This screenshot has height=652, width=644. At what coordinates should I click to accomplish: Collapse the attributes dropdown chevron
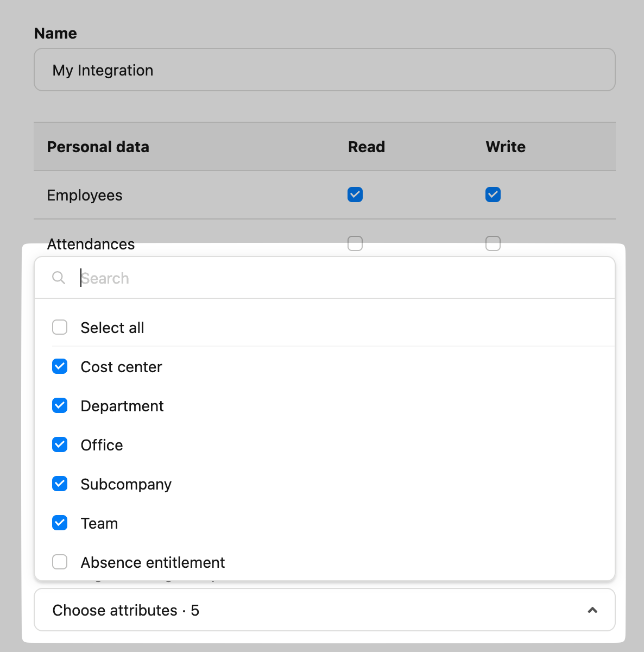click(592, 610)
